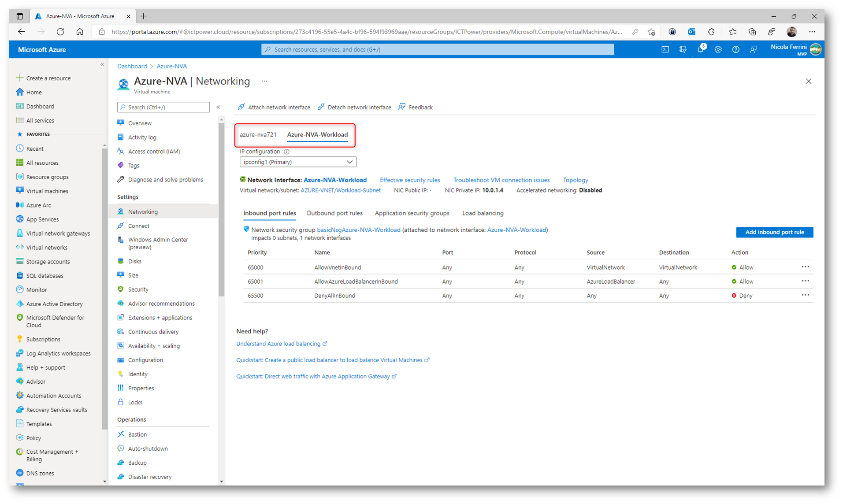Open Automation Accounts in the sidebar

pyautogui.click(x=53, y=395)
